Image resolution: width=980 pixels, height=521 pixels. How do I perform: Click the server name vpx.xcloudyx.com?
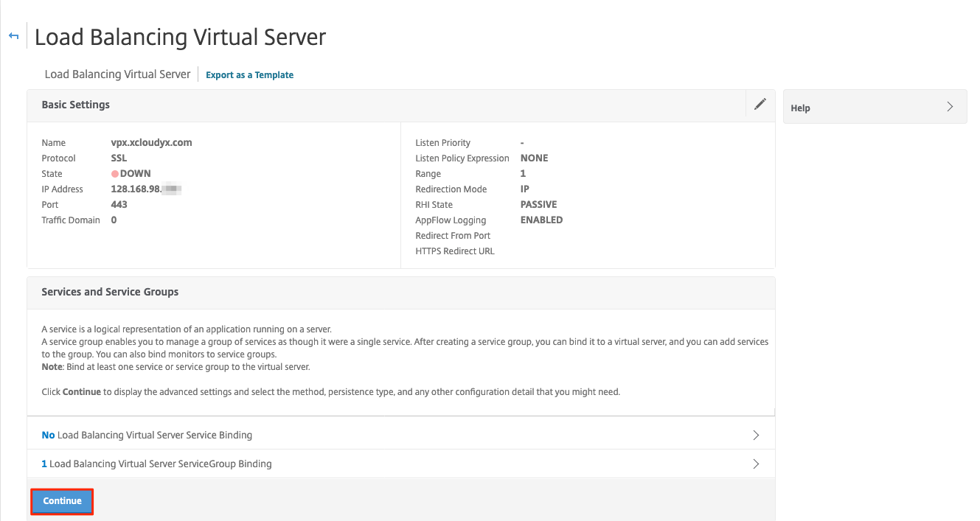[151, 142]
